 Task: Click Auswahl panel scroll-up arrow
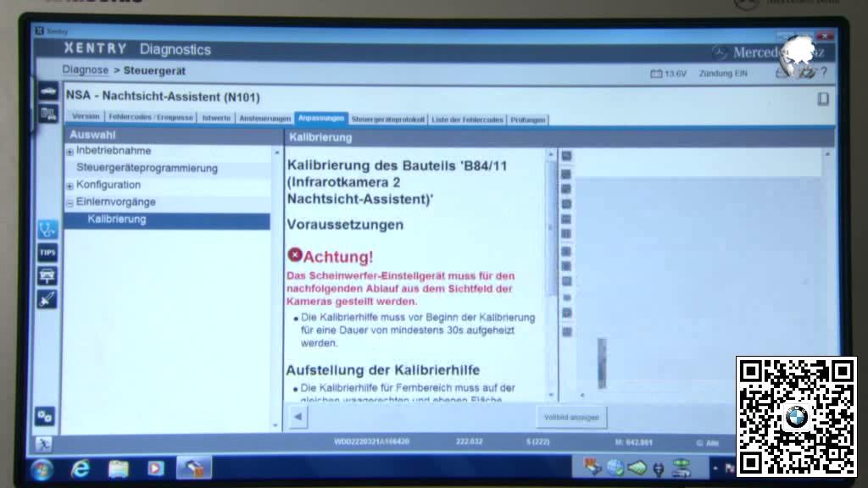[277, 152]
